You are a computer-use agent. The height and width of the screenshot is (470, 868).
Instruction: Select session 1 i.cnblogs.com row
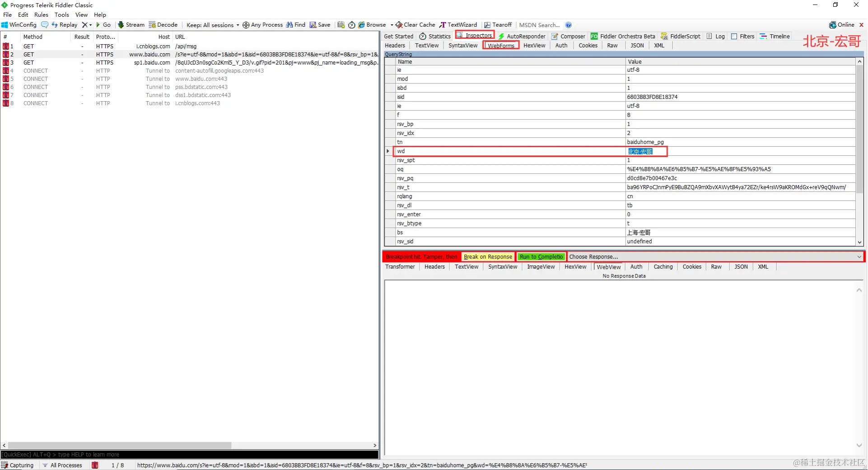tap(190, 46)
